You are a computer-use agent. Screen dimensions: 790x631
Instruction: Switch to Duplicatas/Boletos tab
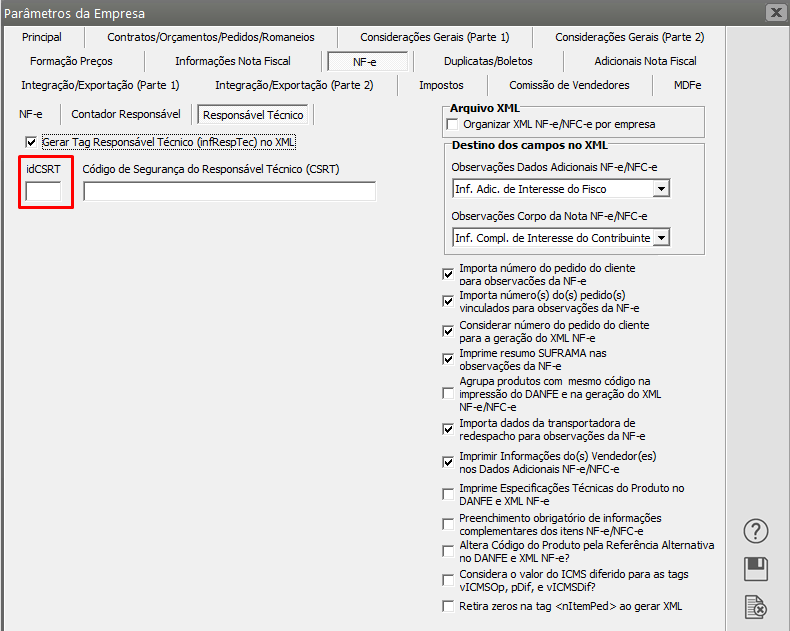coord(488,61)
